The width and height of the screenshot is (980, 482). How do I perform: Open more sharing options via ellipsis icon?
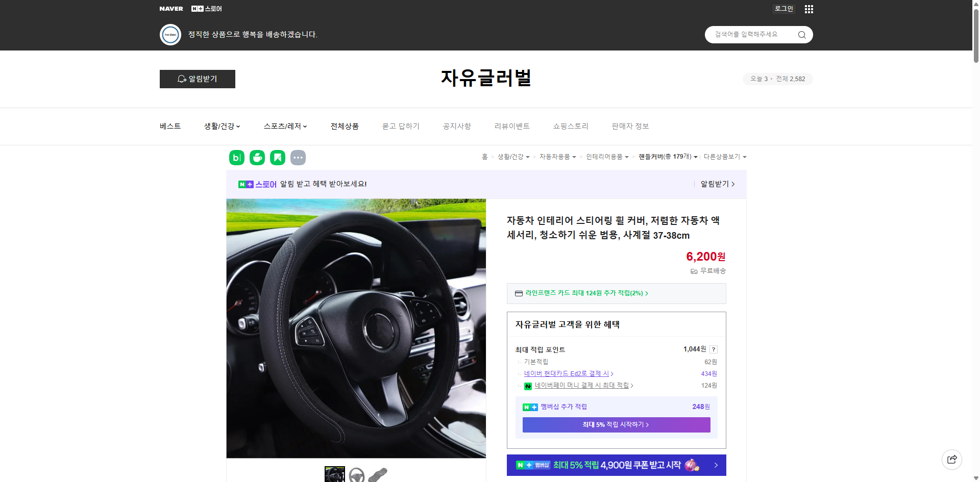[298, 158]
